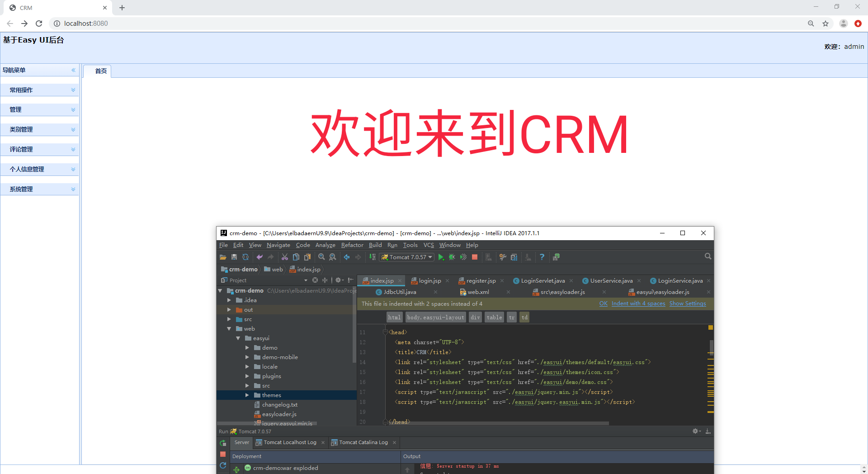Click the blue Back navigation arrow in IntelliJ
868x474 pixels.
tap(347, 257)
